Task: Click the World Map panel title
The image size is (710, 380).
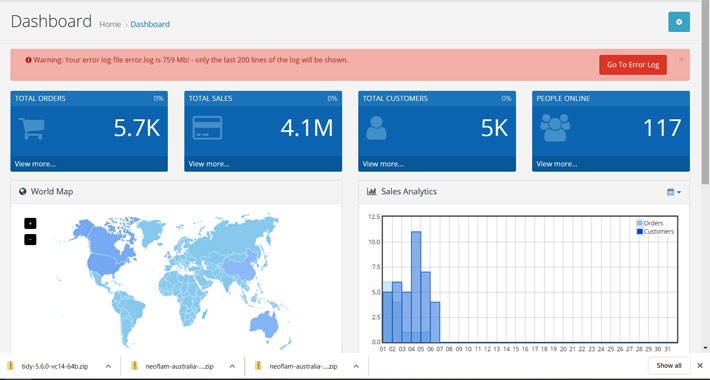Action: point(52,192)
